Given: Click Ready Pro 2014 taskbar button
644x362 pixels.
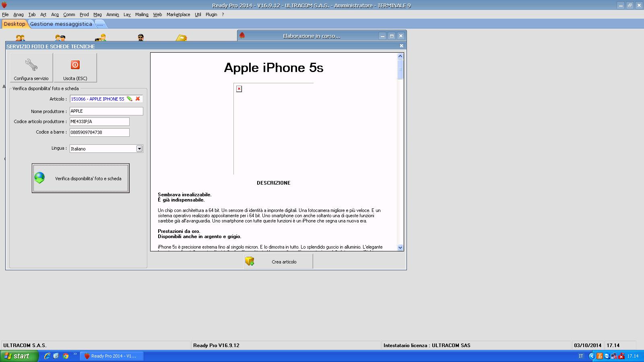Looking at the screenshot, I should click(112, 356).
